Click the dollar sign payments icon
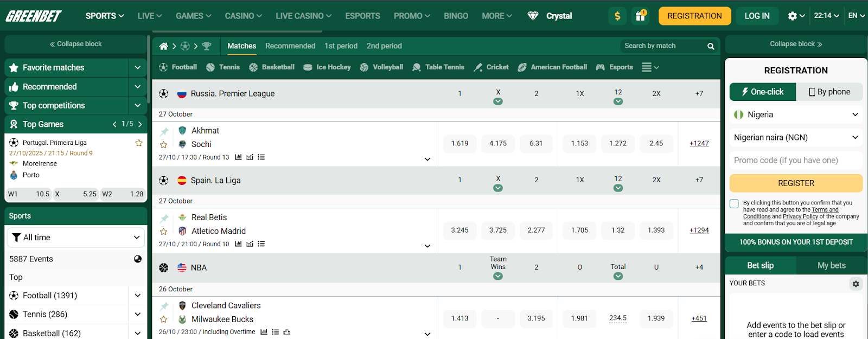868x339 pixels. click(x=617, y=16)
